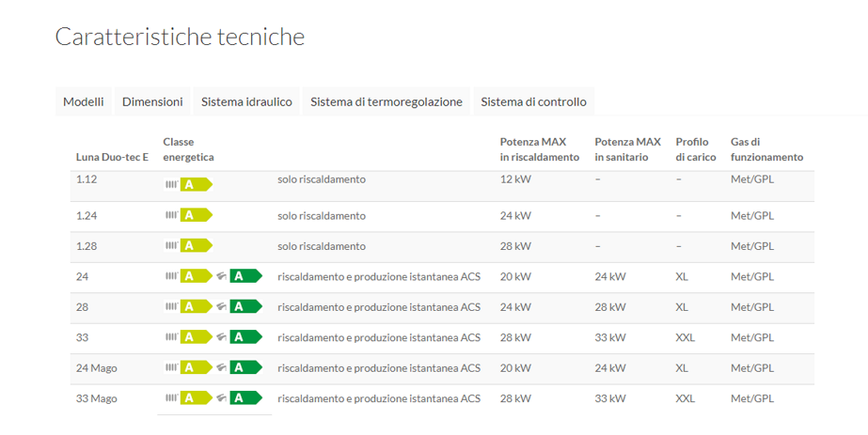Click the XXL load profile in row 33
This screenshot has width=868, height=435.
click(x=685, y=337)
